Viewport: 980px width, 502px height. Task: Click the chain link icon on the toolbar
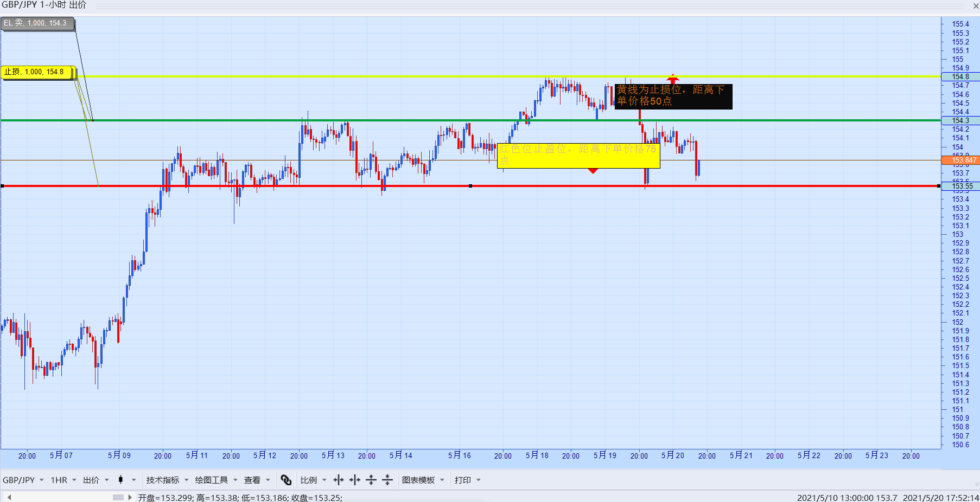[286, 480]
